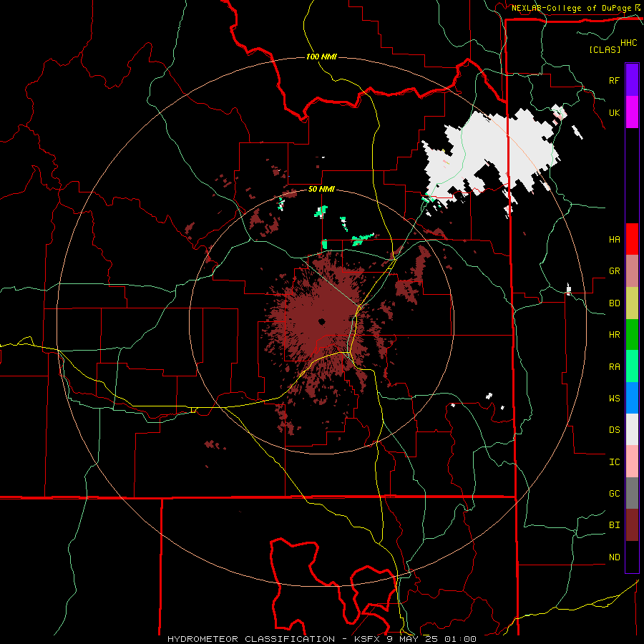
Task: Click the black radar site dot at center
Action: click(321, 321)
